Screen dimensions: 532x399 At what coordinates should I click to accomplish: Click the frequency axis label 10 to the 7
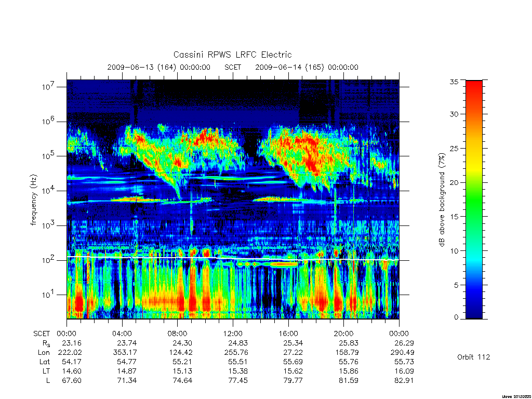pyautogui.click(x=48, y=87)
